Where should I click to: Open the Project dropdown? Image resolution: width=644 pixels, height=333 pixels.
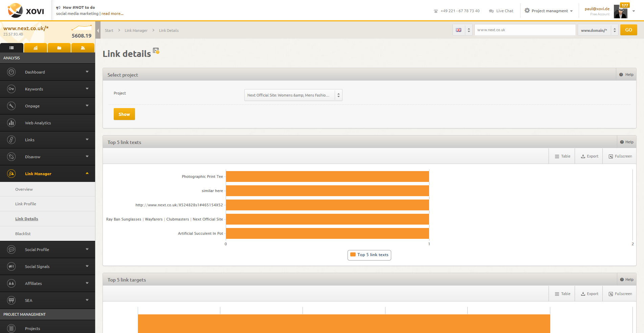pos(293,95)
